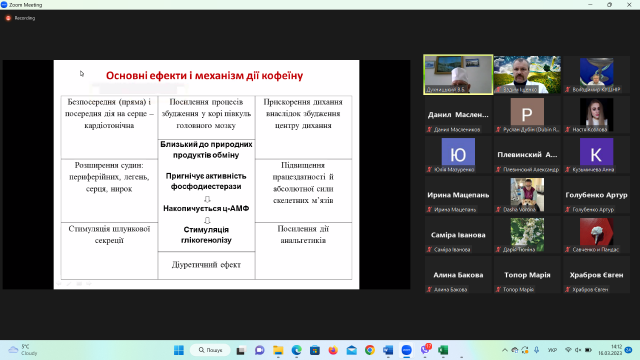Image resolution: width=640 pixels, height=360 pixels.
Task: Select the Голубенко Артур participant tile
Action: 596,195
